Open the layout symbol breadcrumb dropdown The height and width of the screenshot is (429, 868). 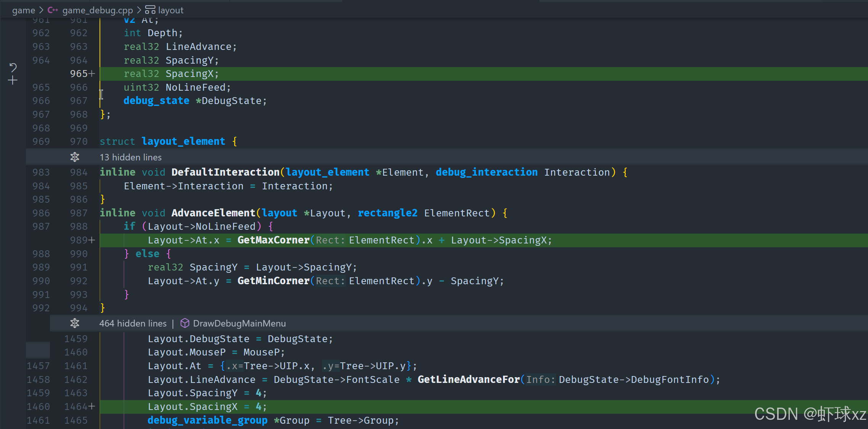(170, 10)
